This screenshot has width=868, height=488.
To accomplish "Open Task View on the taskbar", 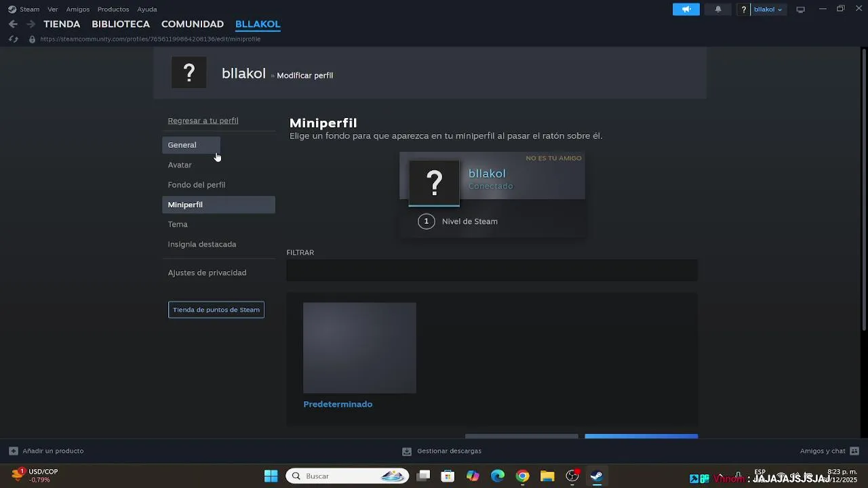I will pyautogui.click(x=423, y=476).
